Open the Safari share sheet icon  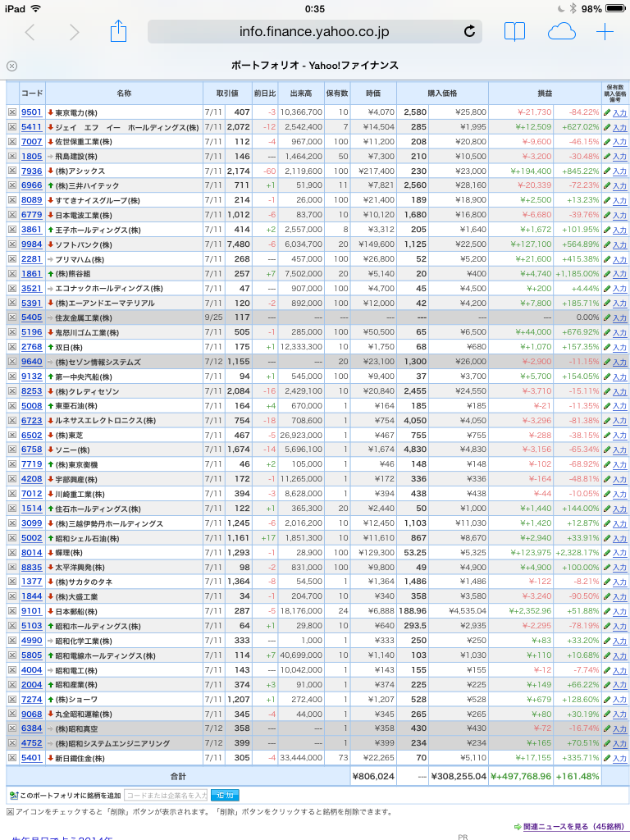pos(118,31)
